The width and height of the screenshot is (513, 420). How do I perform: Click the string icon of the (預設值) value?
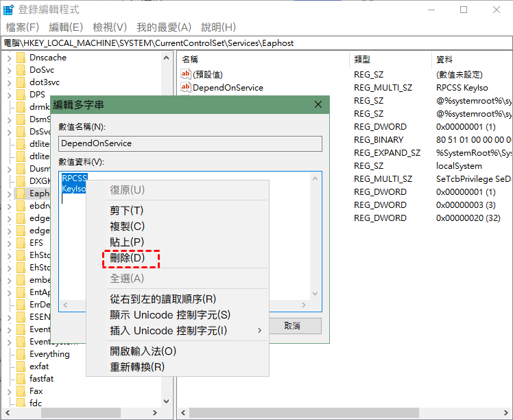(185, 74)
